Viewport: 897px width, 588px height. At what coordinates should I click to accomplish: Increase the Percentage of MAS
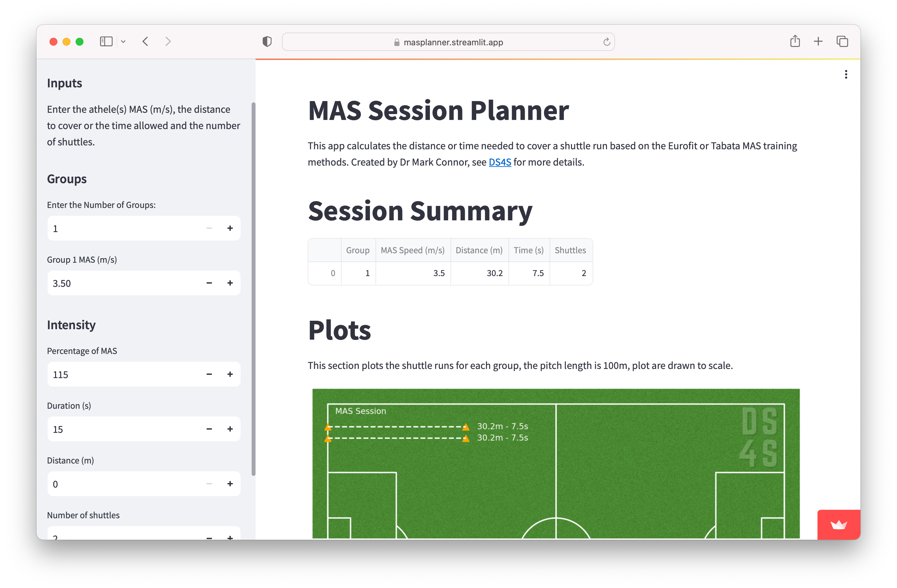coord(230,374)
